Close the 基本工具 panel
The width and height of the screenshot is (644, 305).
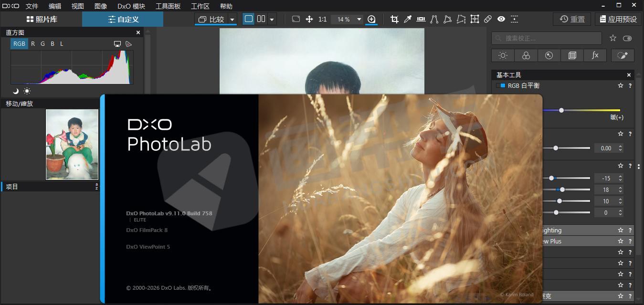(x=629, y=75)
